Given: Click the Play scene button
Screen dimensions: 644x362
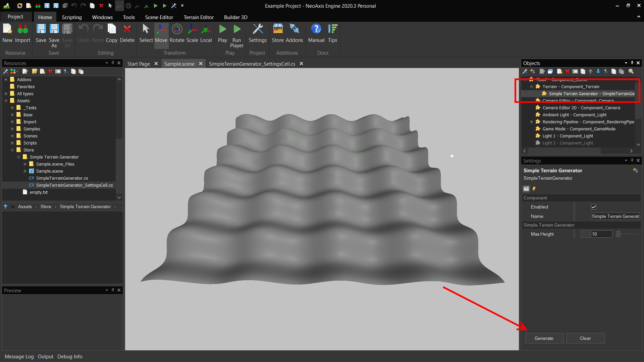Looking at the screenshot, I should (x=222, y=29).
